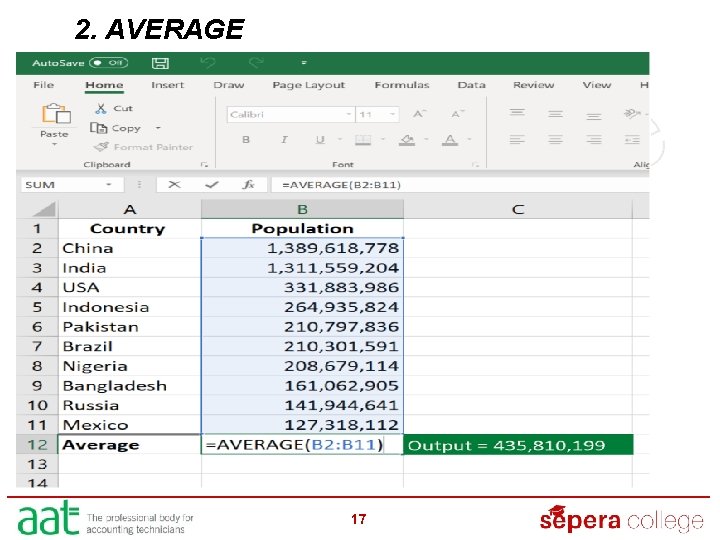
Task: Toggle the AutoSave switch
Action: 108,62
